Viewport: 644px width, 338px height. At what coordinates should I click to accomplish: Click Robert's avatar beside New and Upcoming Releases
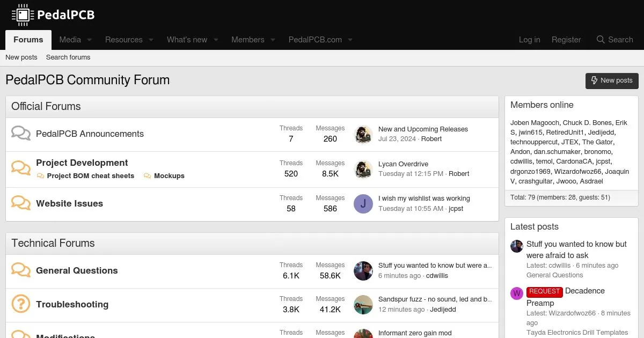363,135
